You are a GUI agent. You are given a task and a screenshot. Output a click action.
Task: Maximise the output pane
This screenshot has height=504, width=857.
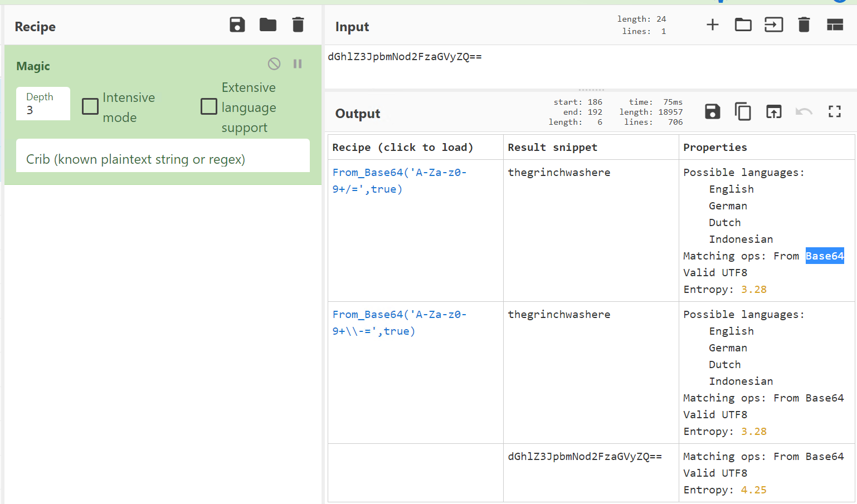coord(834,112)
